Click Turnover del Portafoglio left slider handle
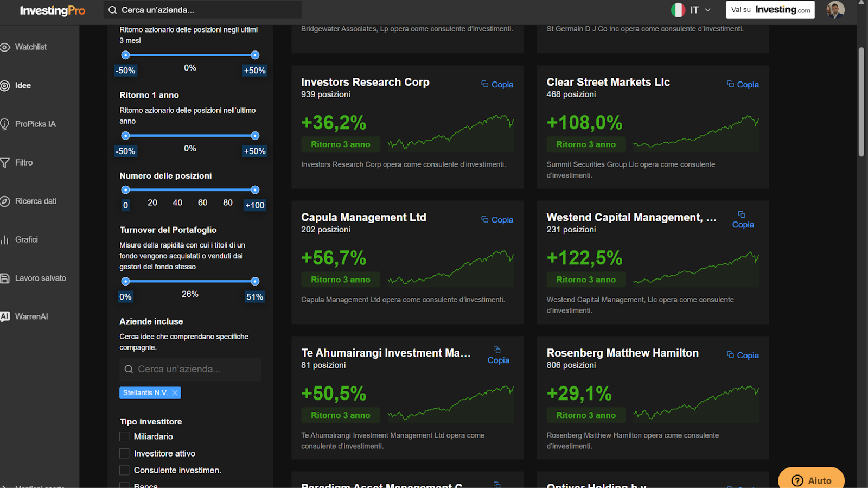The image size is (868, 488). 125,281
